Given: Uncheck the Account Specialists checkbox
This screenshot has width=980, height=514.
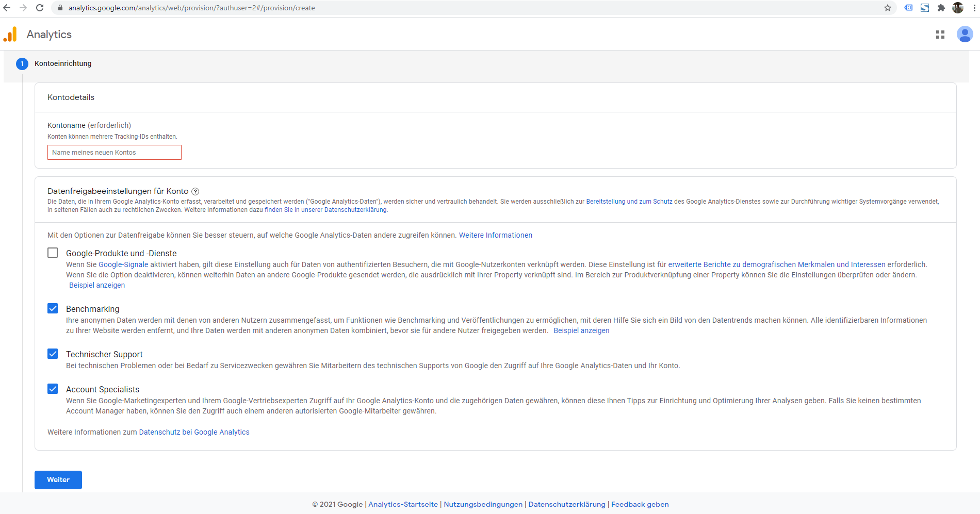Looking at the screenshot, I should click(53, 389).
